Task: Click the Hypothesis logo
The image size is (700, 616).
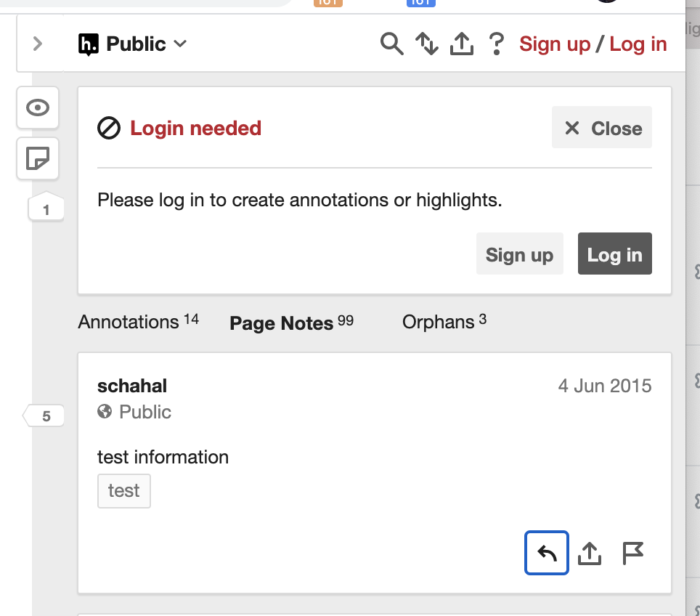Action: [89, 44]
